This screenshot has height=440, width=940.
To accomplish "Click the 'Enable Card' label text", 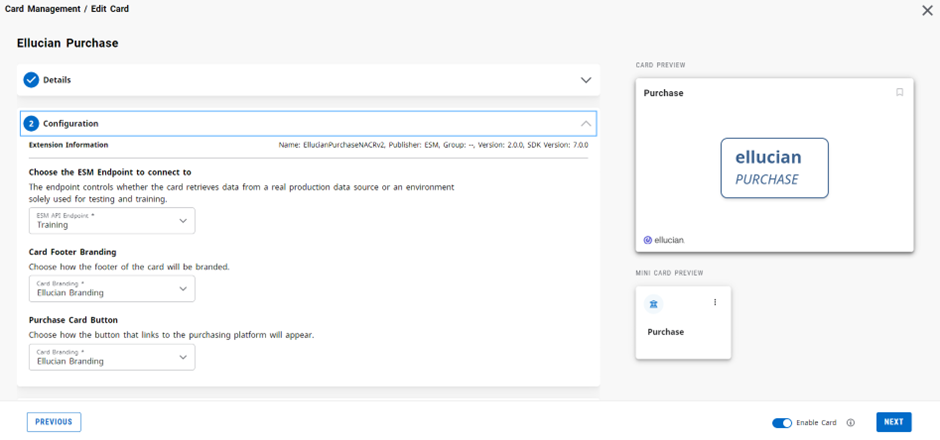I will coord(816,423).
